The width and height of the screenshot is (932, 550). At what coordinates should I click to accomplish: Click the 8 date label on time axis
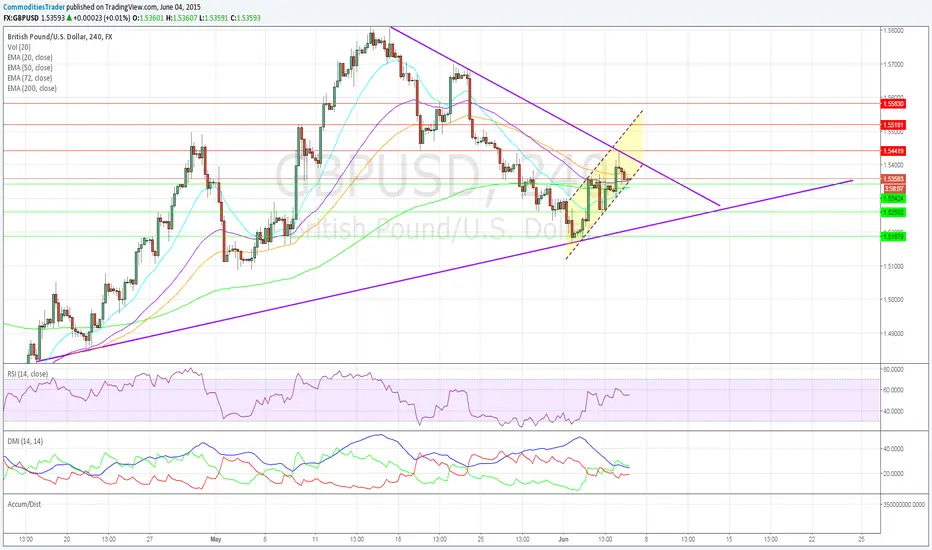coord(646,539)
